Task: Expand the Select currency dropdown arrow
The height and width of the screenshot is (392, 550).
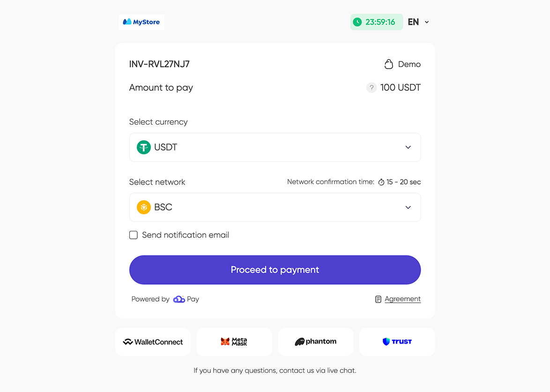Action: point(408,147)
